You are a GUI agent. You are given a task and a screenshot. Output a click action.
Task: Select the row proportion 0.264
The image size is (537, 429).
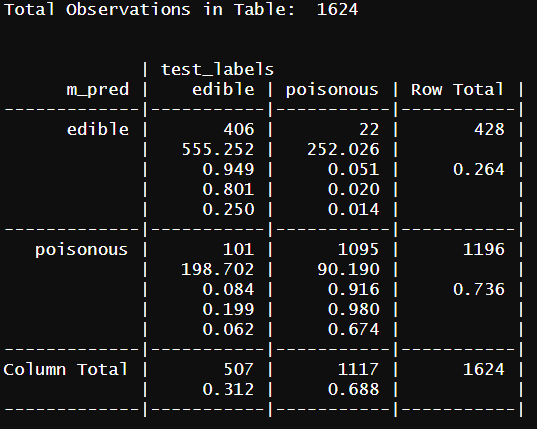pos(478,169)
